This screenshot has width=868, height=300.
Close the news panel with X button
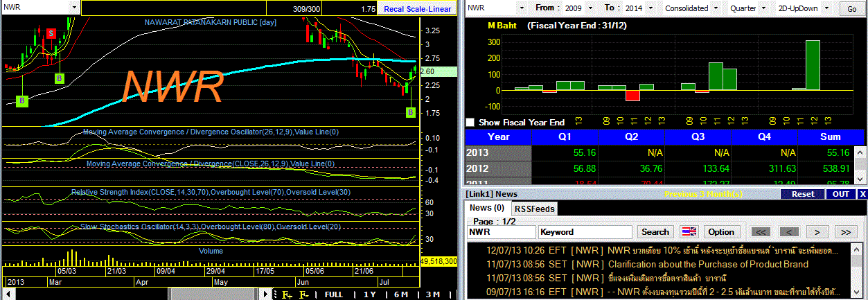click(862, 194)
